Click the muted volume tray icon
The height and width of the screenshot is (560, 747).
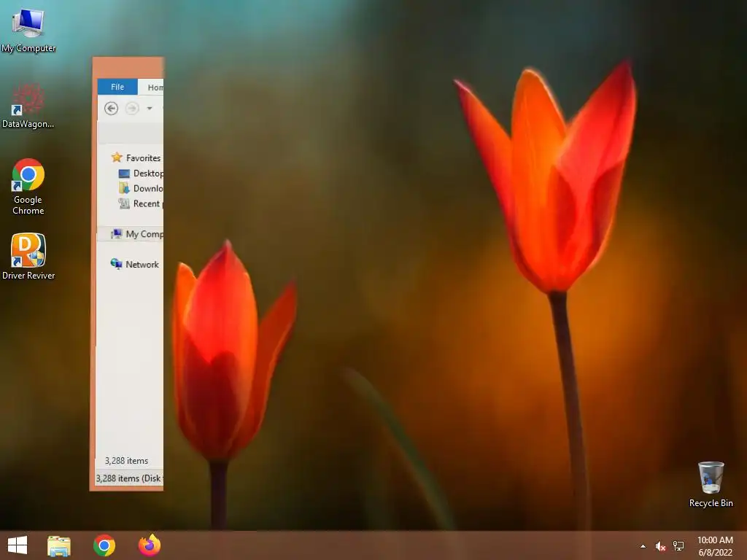(660, 546)
